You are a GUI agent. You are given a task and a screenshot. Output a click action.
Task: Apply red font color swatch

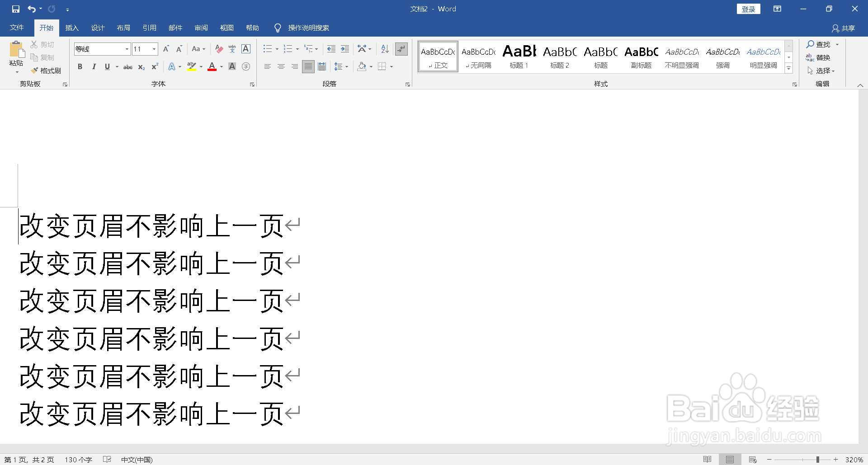[x=212, y=66]
